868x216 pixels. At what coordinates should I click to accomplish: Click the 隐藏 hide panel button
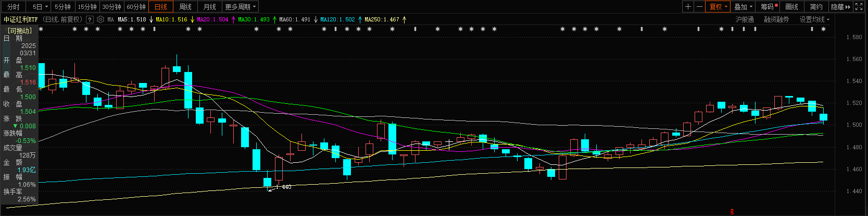pyautogui.click(x=840, y=7)
